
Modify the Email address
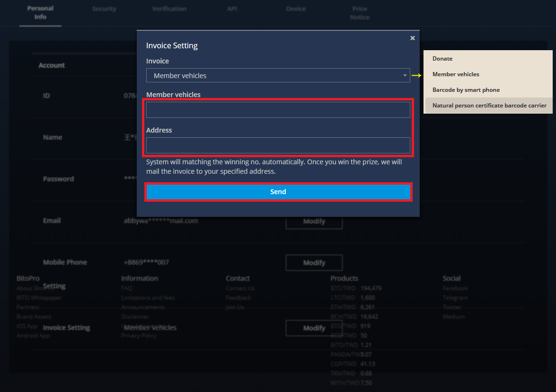(314, 222)
